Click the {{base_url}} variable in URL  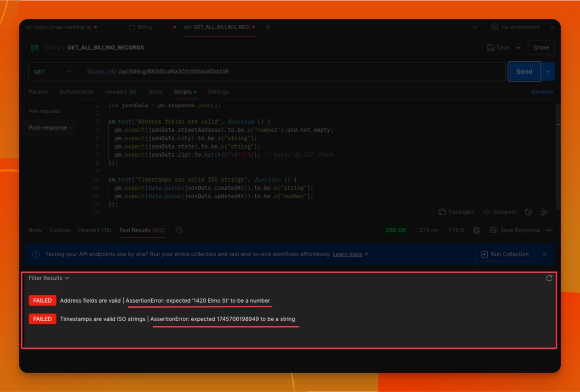pos(102,72)
